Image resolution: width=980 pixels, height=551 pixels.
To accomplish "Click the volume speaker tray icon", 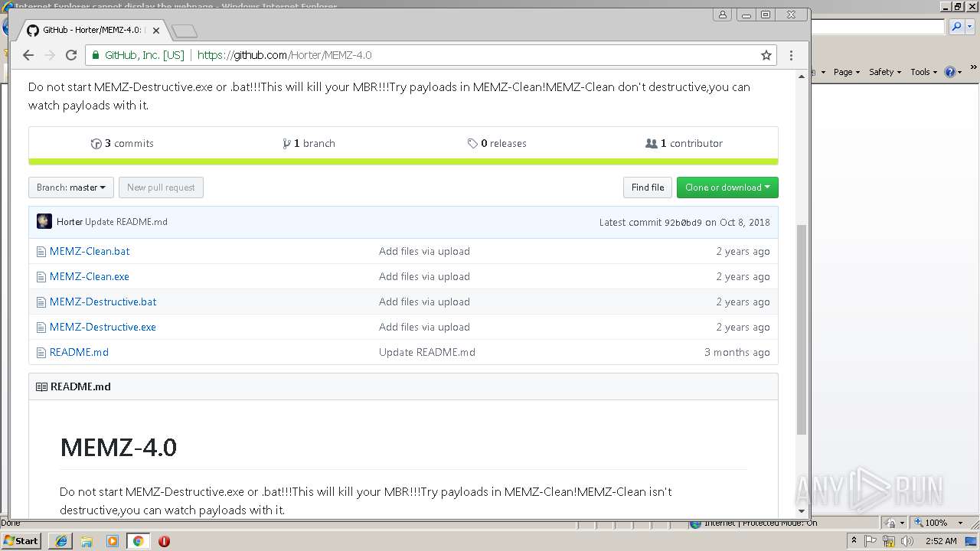I will 907,541.
